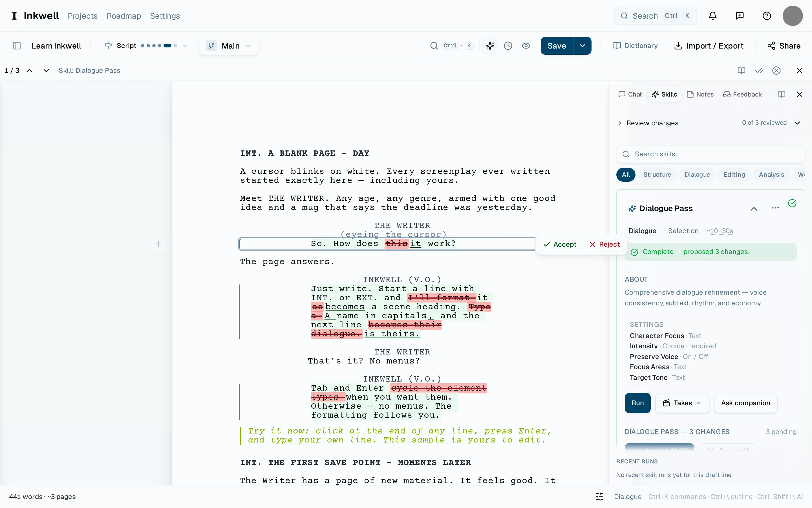Open Import / Export

point(709,46)
